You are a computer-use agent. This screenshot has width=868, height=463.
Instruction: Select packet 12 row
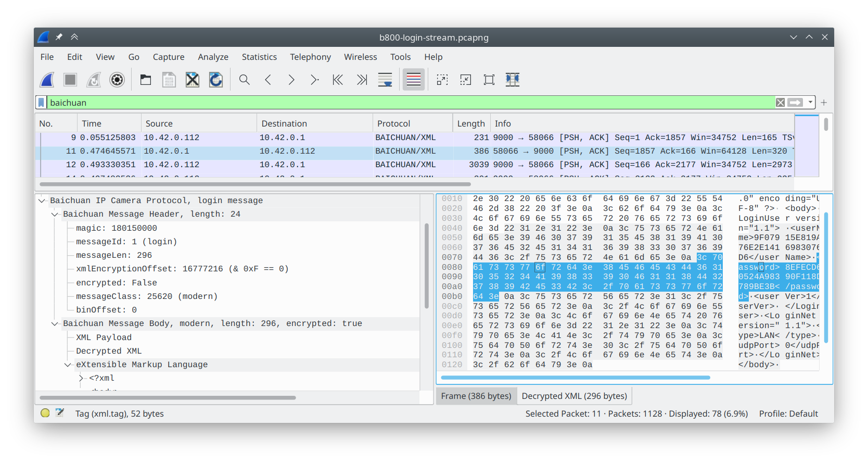(415, 165)
